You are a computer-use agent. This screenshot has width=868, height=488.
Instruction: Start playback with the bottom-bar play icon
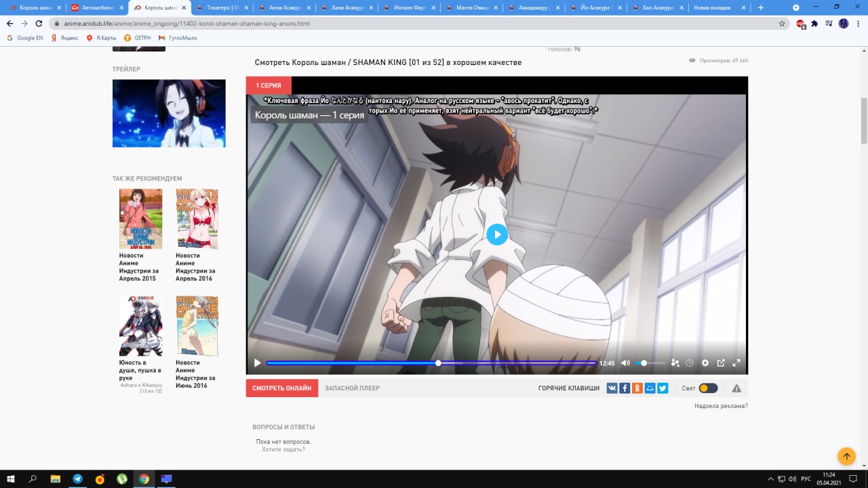(257, 363)
